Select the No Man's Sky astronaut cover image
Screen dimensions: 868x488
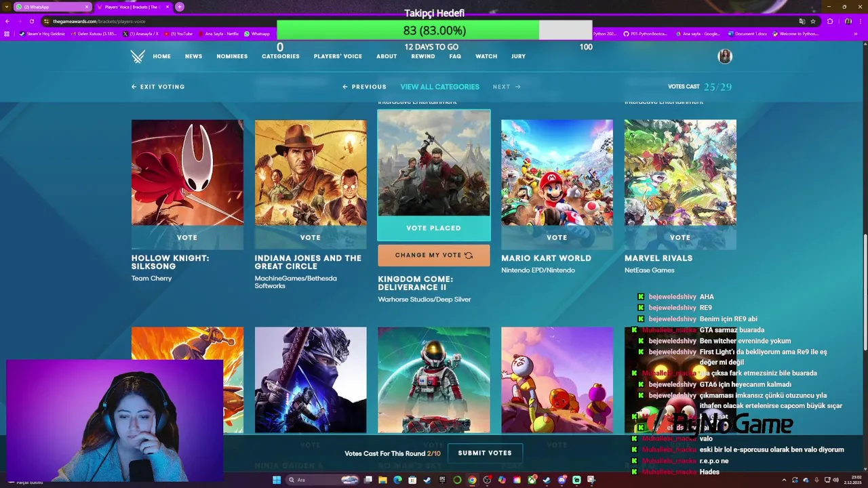pos(434,380)
